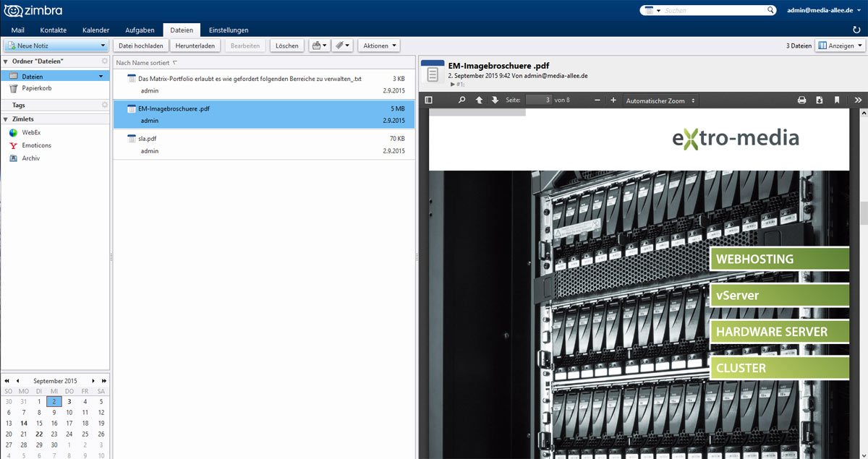Click the WebEx zimlet
The height and width of the screenshot is (459, 868).
coord(31,132)
